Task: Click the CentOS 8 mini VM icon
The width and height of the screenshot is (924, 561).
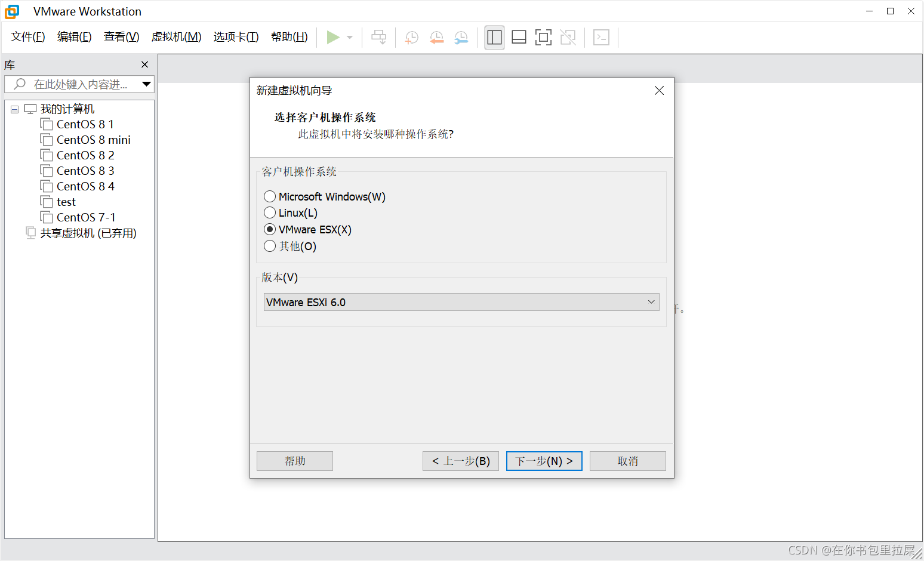Action: pyautogui.click(x=47, y=140)
